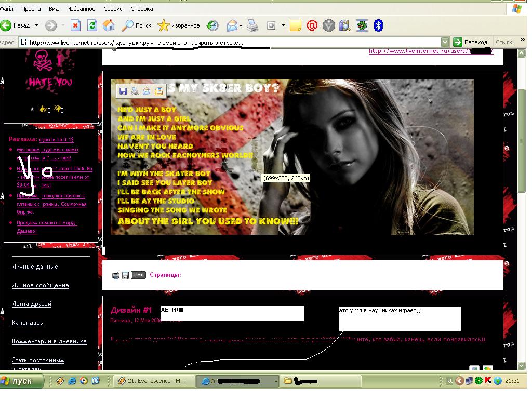Image resolution: width=532 pixels, height=399 pixels.
Task: Save the picture with the image toolbar floppy icon
Action: pos(123,91)
